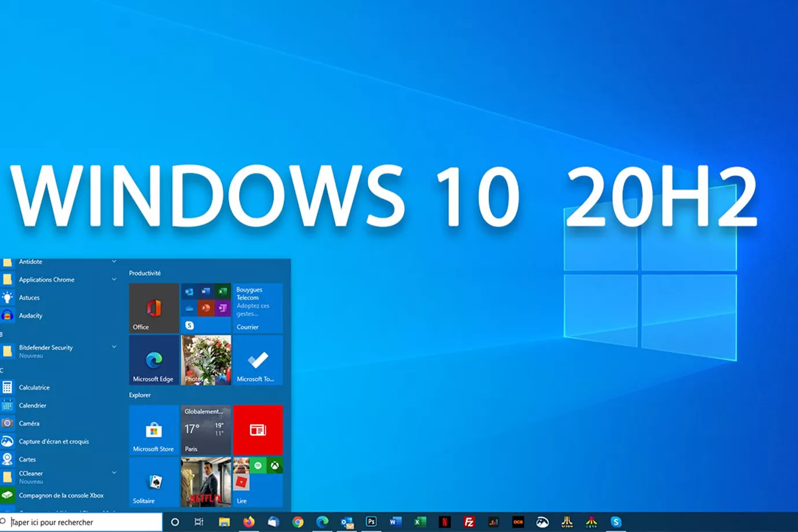Open the Office tile
Viewport: 798px width, 532px height.
[154, 308]
